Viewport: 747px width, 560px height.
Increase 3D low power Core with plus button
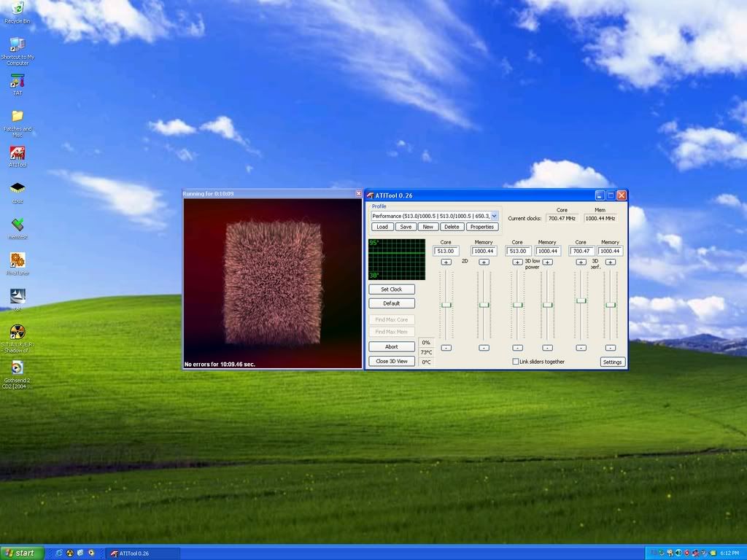click(x=517, y=262)
